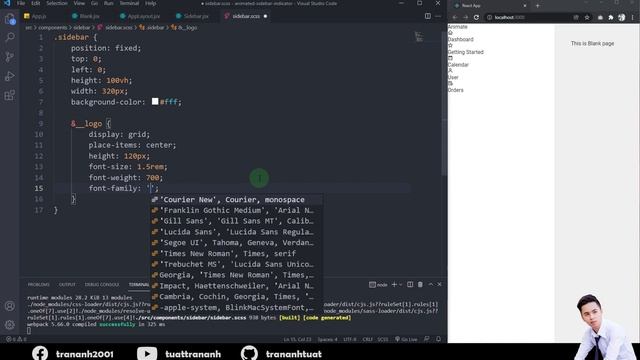Click the .sidebar breadcrumb segment

point(152,28)
